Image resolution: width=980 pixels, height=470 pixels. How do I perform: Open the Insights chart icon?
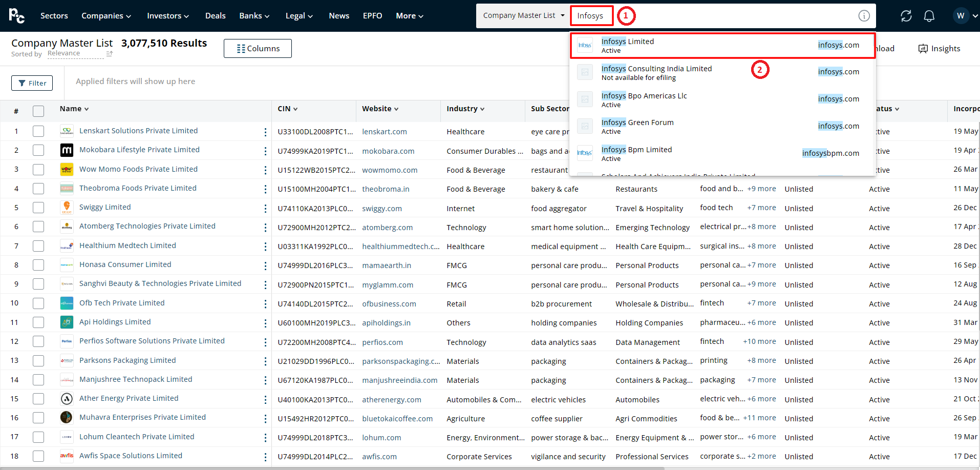923,49
